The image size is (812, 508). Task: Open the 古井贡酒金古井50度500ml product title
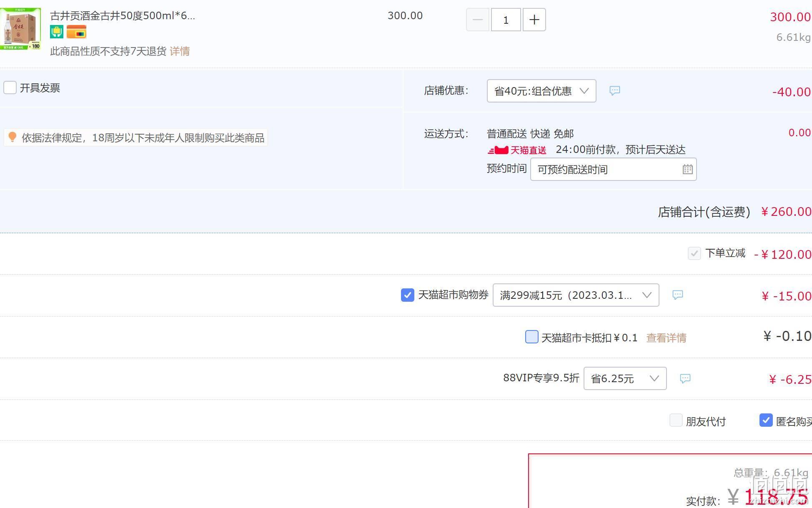[x=123, y=16]
